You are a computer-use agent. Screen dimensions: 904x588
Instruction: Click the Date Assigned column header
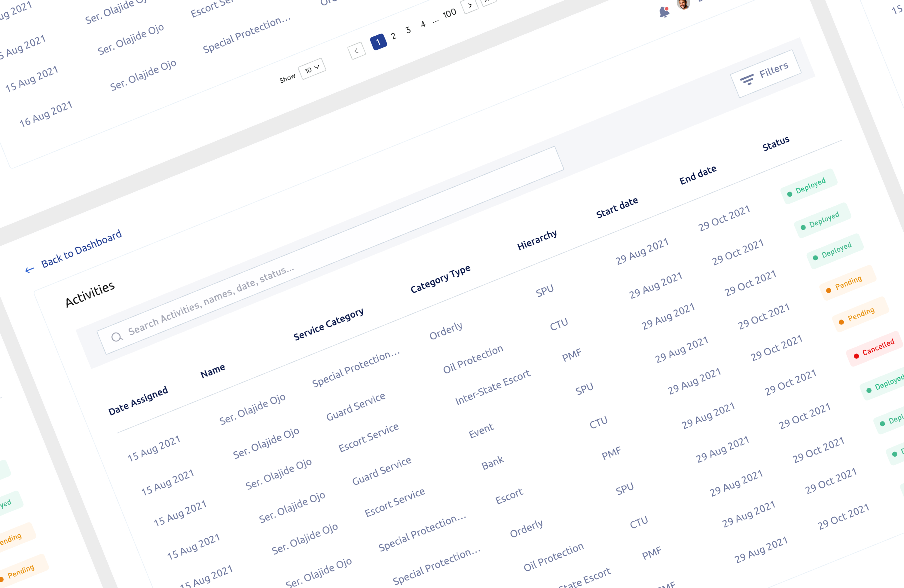[138, 401]
